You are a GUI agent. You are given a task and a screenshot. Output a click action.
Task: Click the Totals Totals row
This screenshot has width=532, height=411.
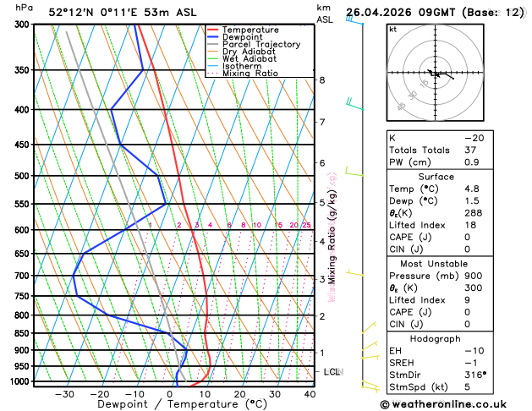440,151
